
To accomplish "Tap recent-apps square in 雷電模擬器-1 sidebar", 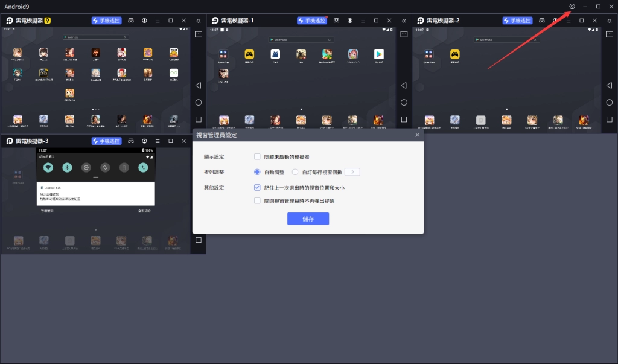I will coord(404,120).
